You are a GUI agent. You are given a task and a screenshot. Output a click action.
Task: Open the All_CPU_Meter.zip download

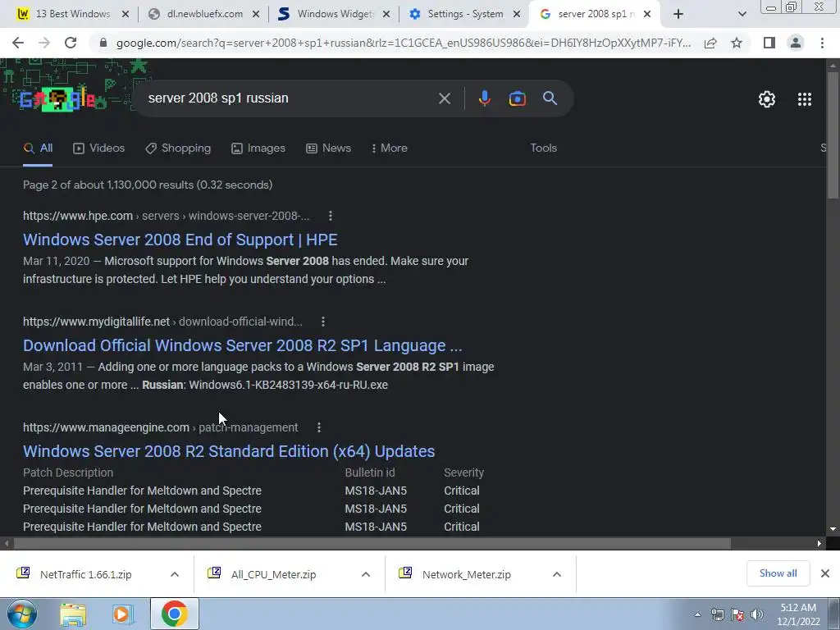pyautogui.click(x=273, y=574)
